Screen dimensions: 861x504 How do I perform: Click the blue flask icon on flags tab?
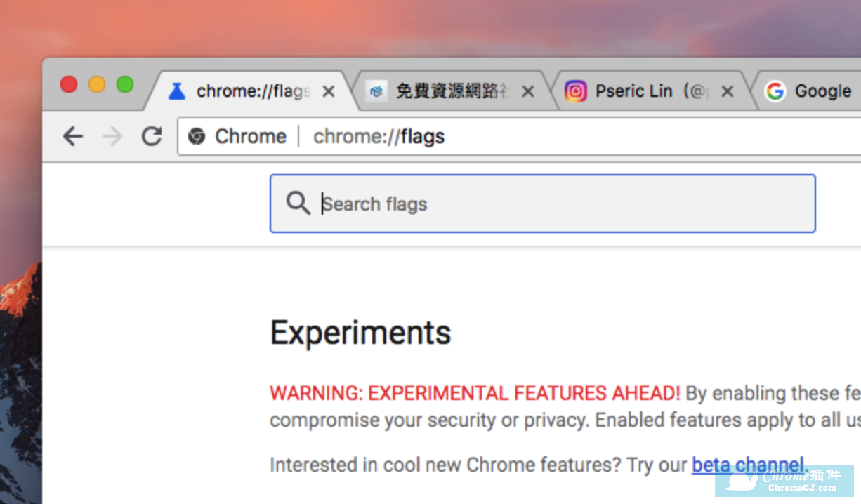(x=177, y=91)
